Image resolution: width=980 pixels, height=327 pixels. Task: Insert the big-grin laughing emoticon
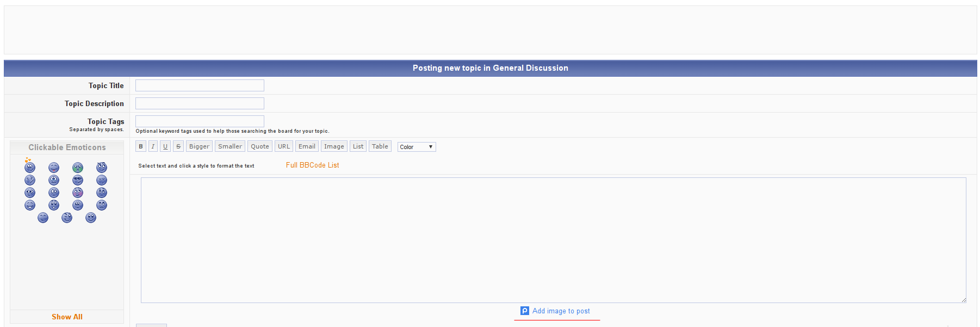(30, 205)
